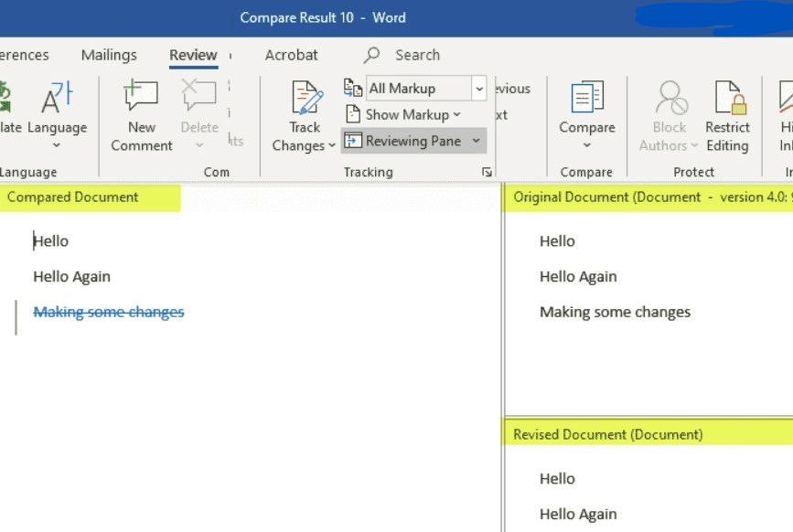Screen dimensions: 793x532
Task: Click 'Hello' in Revised Document
Action: (557, 478)
